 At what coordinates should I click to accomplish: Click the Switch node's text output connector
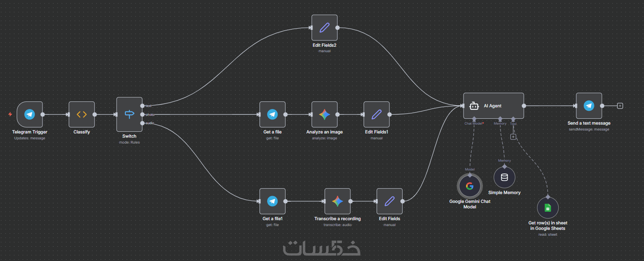pos(143,106)
